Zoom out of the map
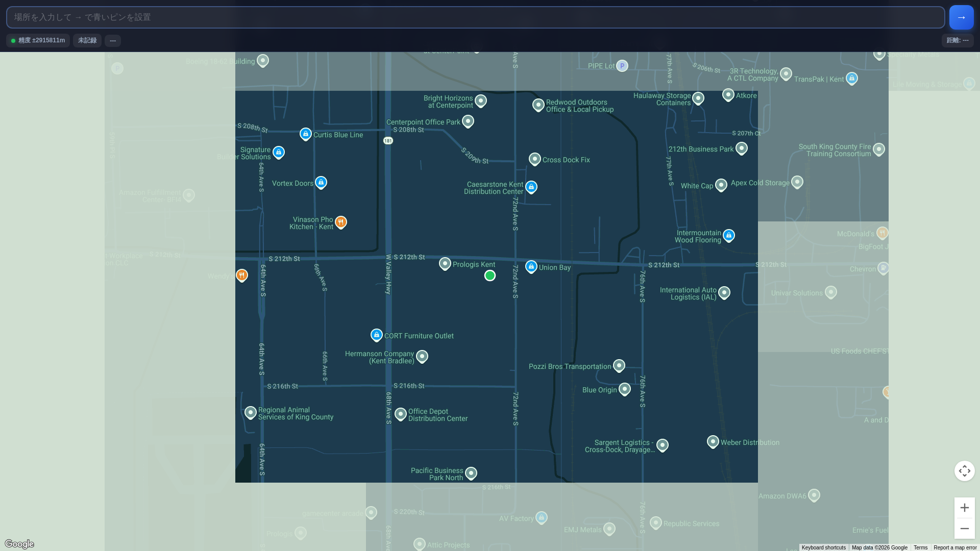 point(964,529)
